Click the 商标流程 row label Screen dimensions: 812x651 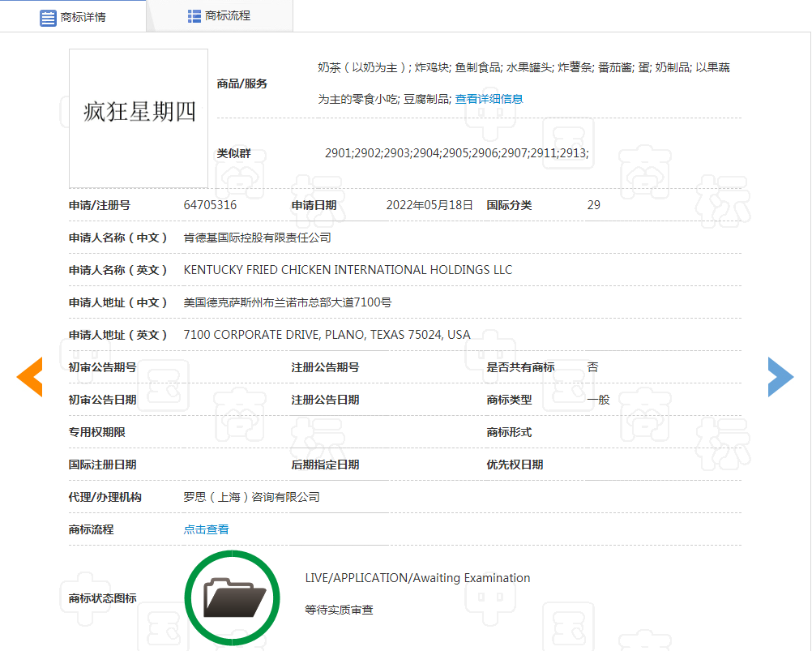91,529
